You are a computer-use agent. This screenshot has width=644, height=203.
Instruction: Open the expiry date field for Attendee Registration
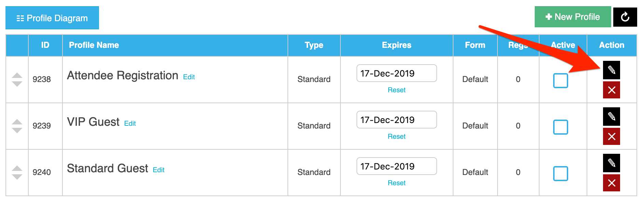click(396, 73)
